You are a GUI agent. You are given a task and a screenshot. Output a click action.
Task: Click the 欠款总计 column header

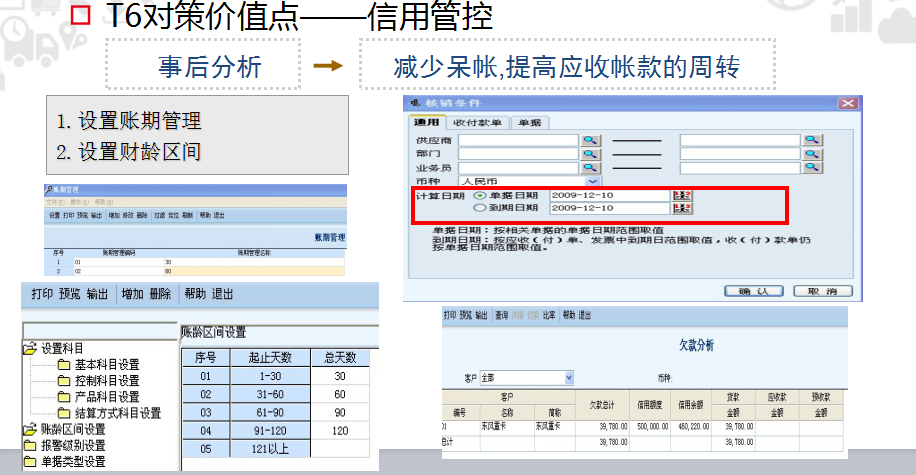(x=602, y=405)
